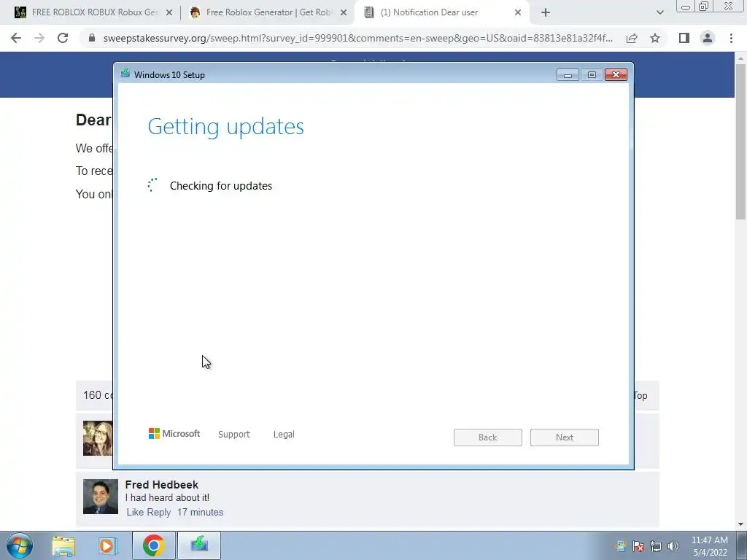Click Fred Hedbeek's profile picture
Image resolution: width=747 pixels, height=560 pixels.
pyautogui.click(x=101, y=497)
